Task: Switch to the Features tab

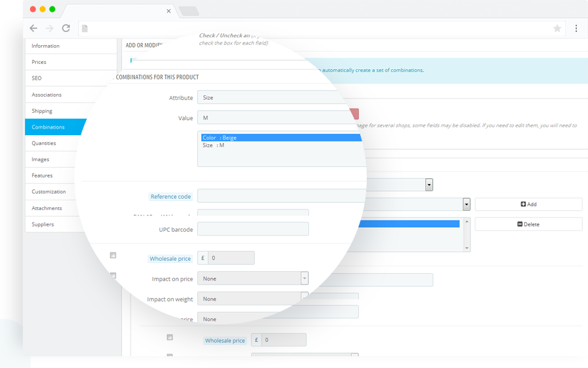Action: click(x=50, y=176)
